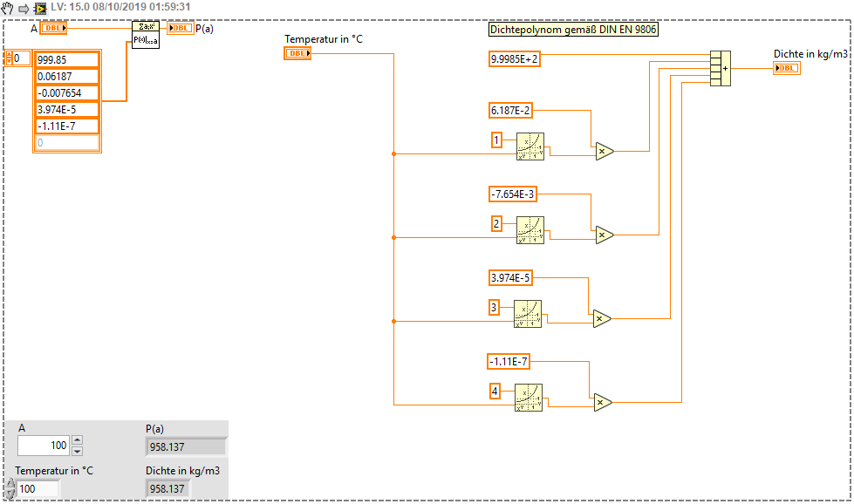Decrement the A numeric control with down arrow
The image size is (854, 504).
[x=78, y=451]
